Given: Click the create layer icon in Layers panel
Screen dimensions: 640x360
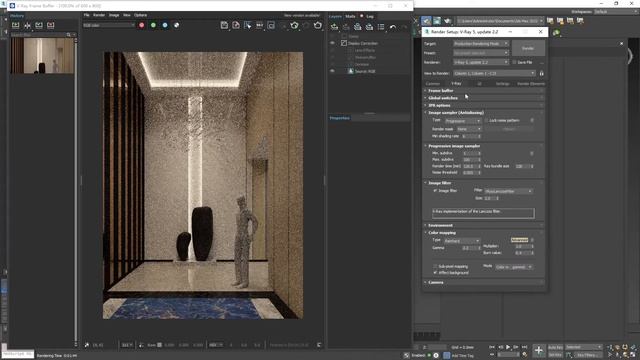Looking at the screenshot, I should (x=334, y=27).
